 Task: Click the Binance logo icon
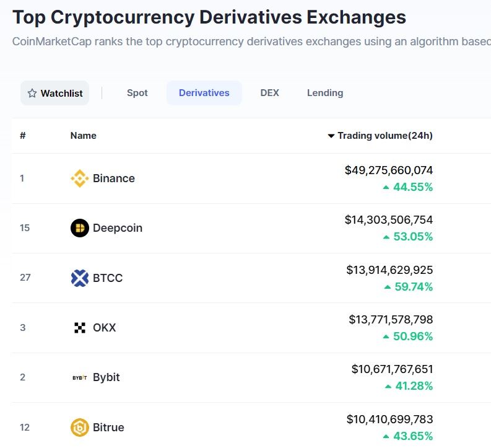80,178
